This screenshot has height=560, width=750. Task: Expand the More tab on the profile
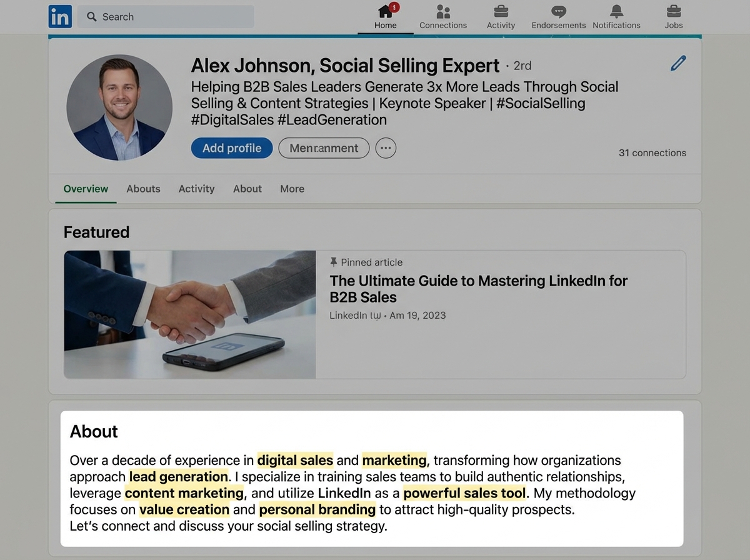point(292,189)
